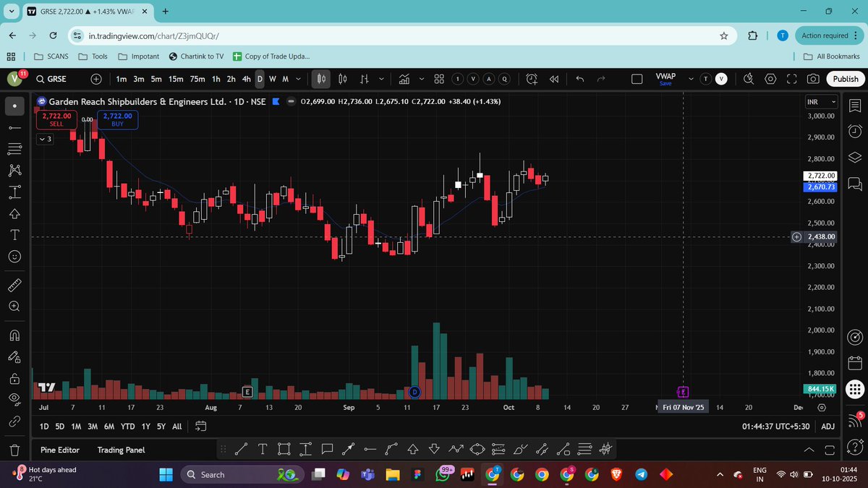Open the Zoom In tool
The height and width of the screenshot is (488, 868).
[x=14, y=307]
